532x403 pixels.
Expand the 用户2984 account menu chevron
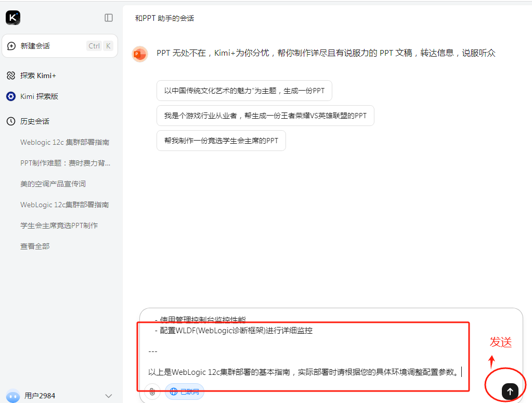[x=109, y=396]
